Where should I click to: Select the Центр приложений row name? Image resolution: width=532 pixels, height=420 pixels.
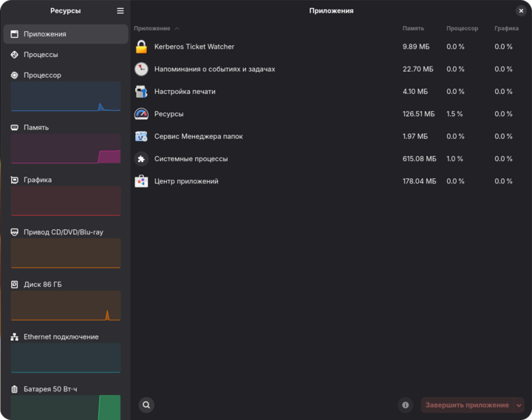(x=186, y=181)
